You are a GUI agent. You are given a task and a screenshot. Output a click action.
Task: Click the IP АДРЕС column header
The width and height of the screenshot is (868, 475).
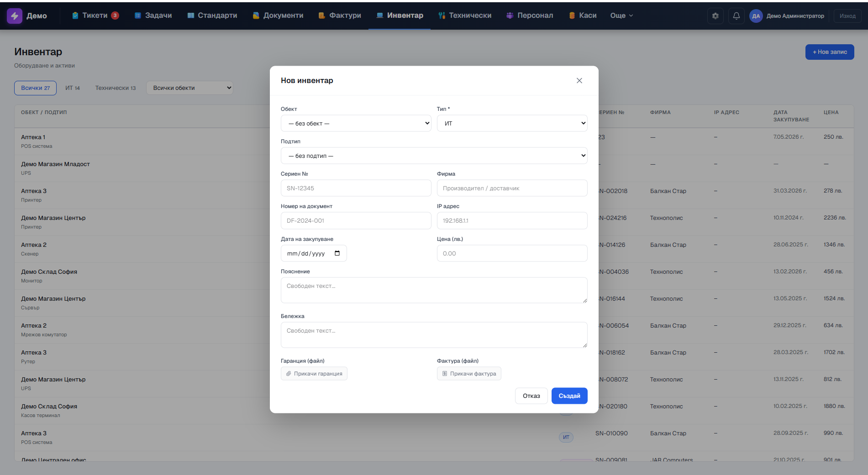pyautogui.click(x=726, y=112)
